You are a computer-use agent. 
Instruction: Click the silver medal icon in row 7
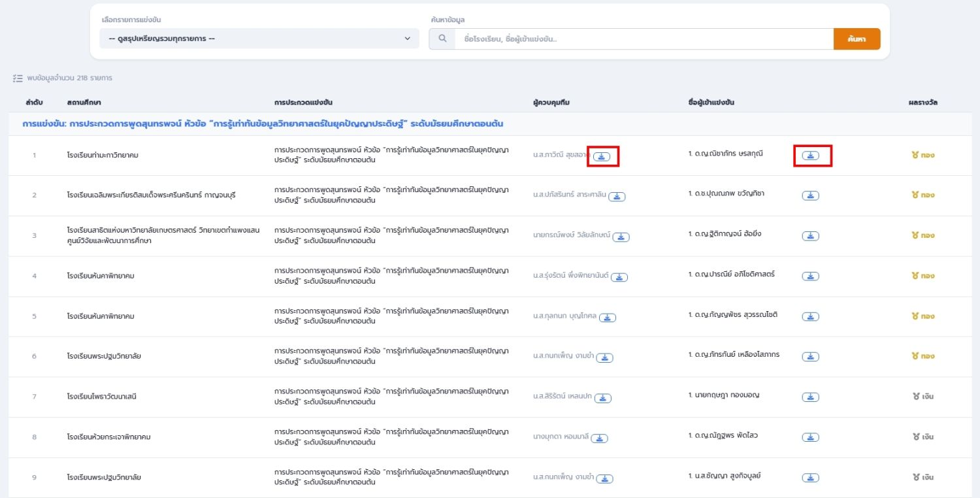[917, 397]
